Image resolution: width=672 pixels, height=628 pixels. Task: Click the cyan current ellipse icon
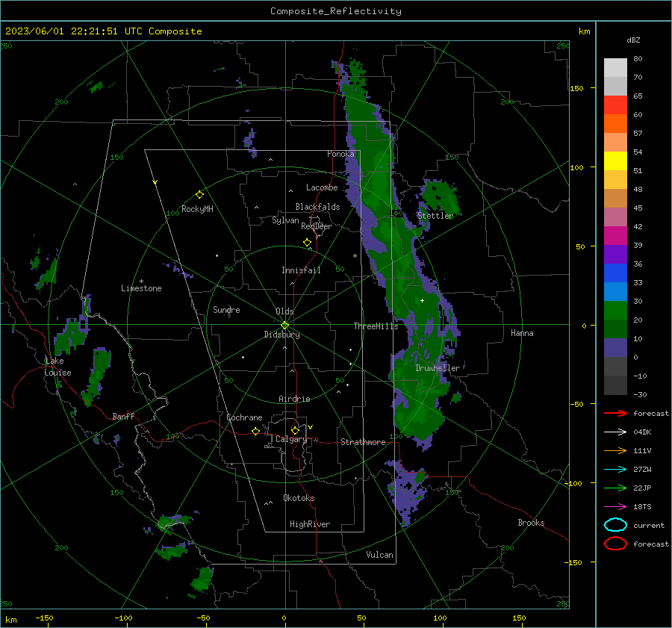615,525
